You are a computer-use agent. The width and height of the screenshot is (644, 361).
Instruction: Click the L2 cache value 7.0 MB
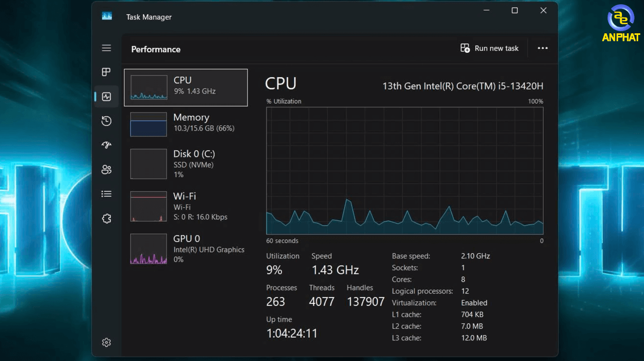tap(472, 326)
